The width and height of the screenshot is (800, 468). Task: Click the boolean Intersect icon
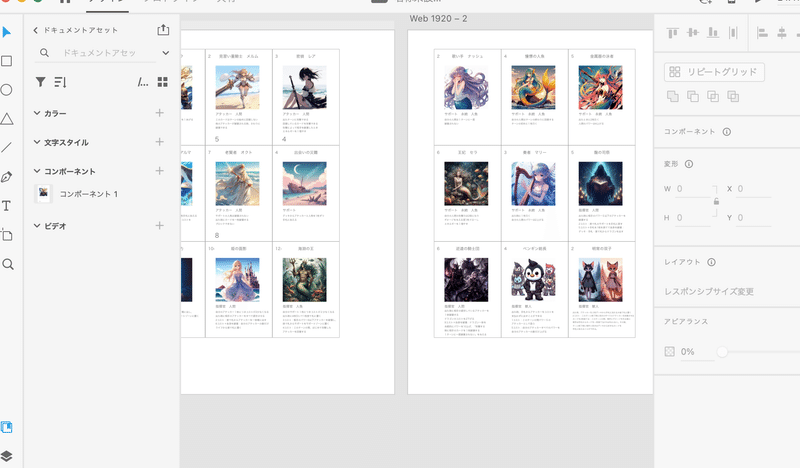pyautogui.click(x=713, y=96)
